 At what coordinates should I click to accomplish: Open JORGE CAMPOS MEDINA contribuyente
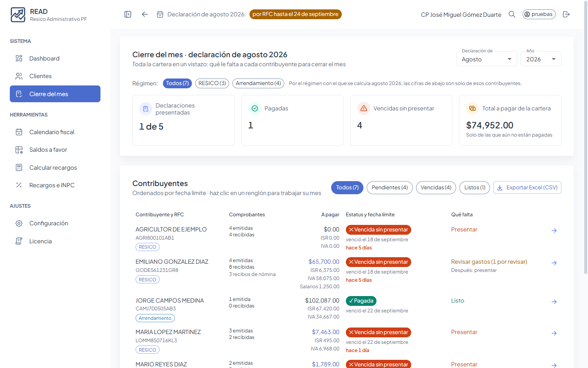click(x=169, y=301)
